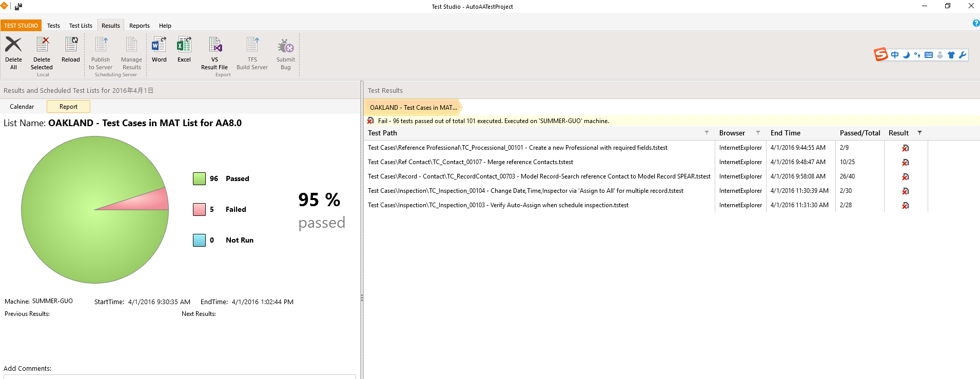980x379 pixels.
Task: Toggle the punctuation mode icon
Action: 917,55
